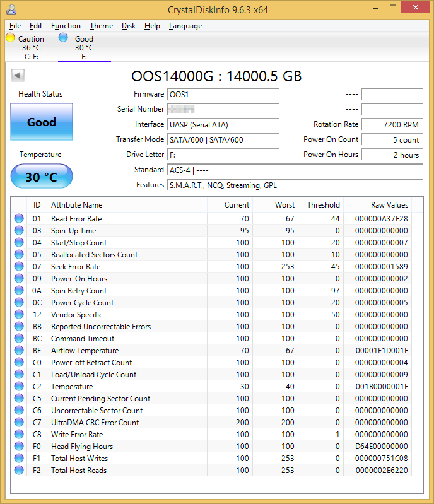434x504 pixels.
Task: Click the yellow Caution status orb
Action: tap(10, 38)
